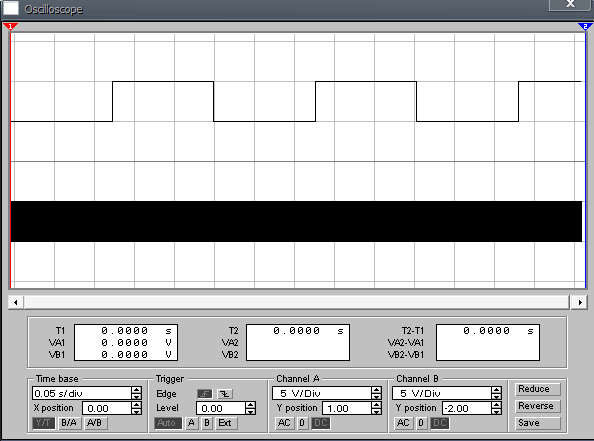Enable Auto trigger mode

[x=167, y=423]
